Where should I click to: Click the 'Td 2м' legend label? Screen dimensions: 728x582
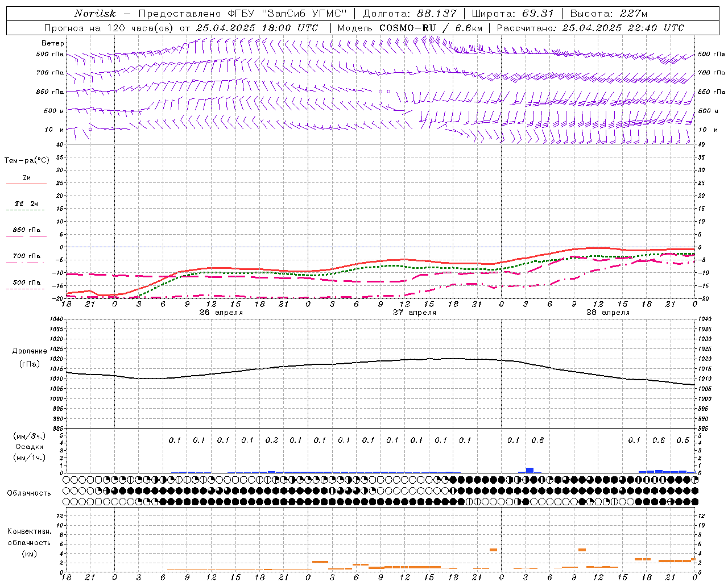tap(27, 203)
